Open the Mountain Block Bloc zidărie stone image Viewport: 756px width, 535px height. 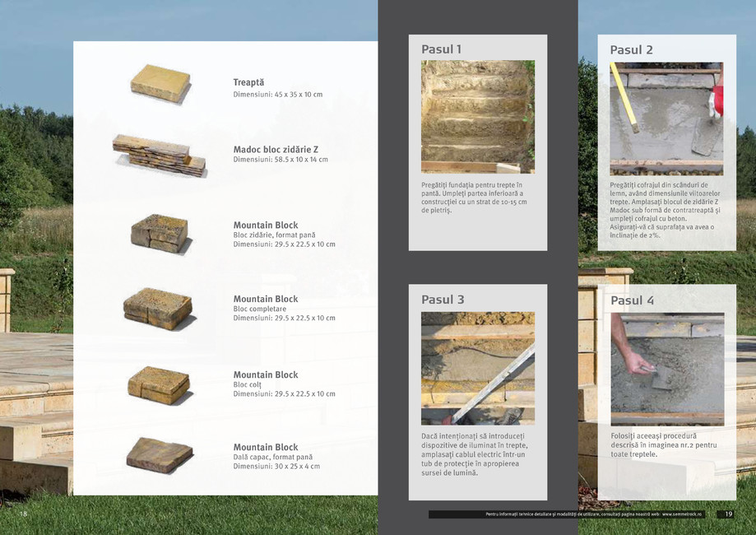(160, 233)
